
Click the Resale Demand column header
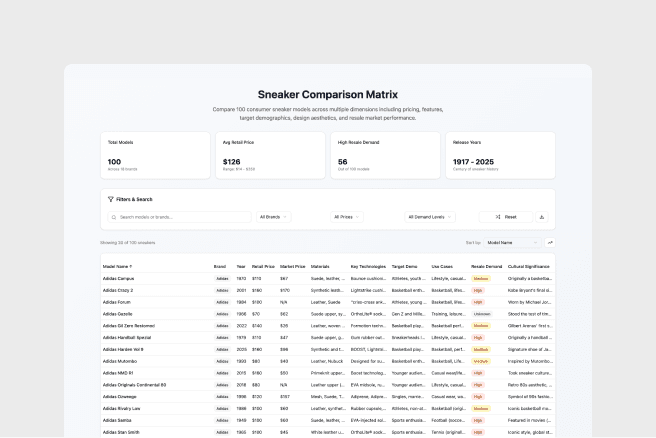click(x=487, y=266)
